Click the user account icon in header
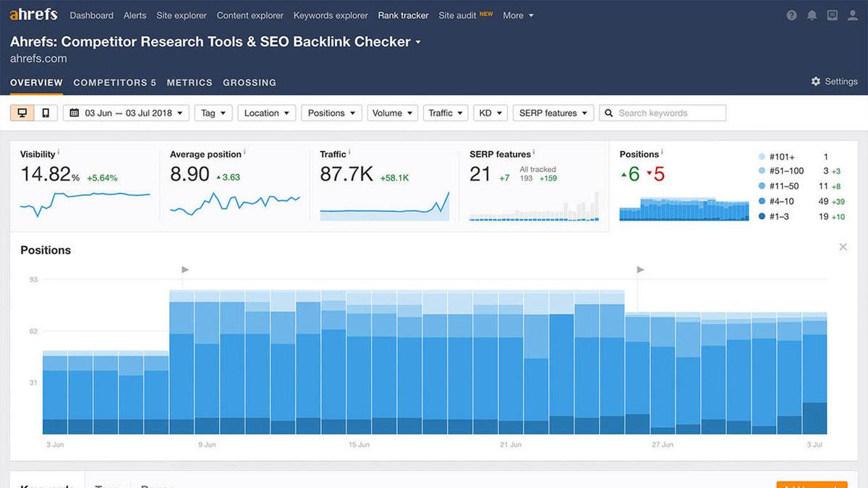Screen dimensions: 868x488 pyautogui.click(x=853, y=15)
